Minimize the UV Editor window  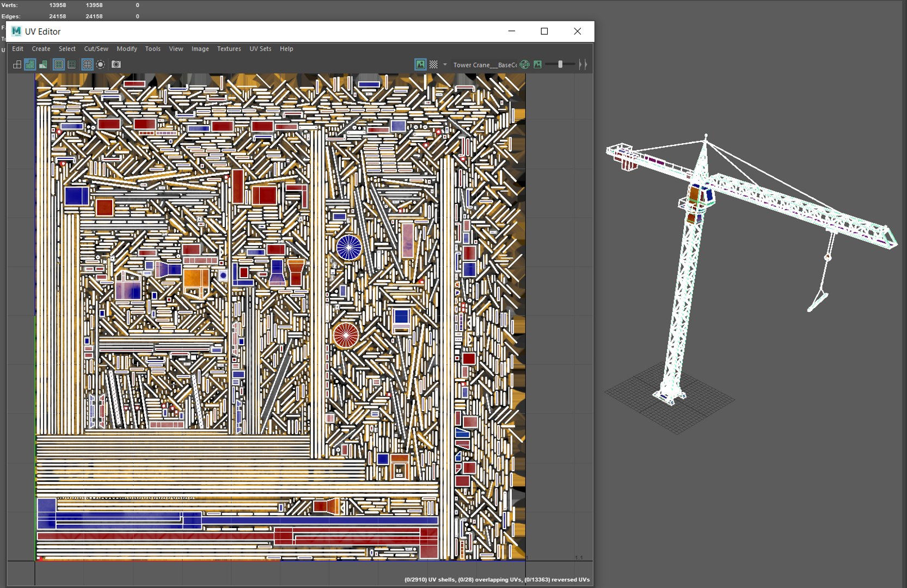coord(512,32)
